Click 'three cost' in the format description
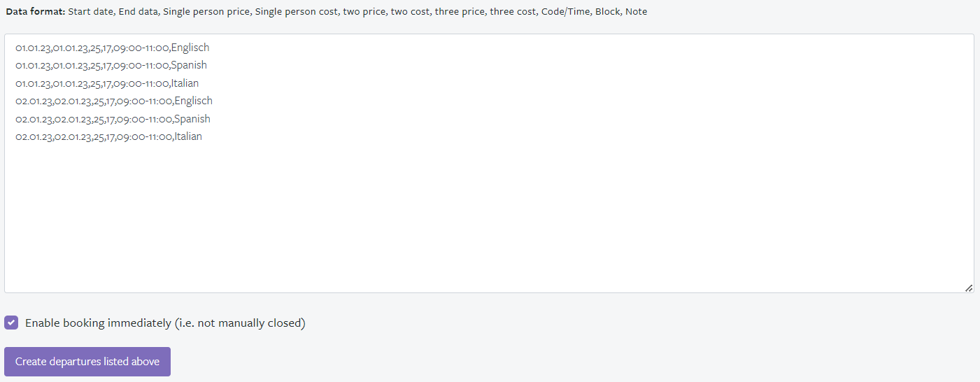 pos(513,12)
